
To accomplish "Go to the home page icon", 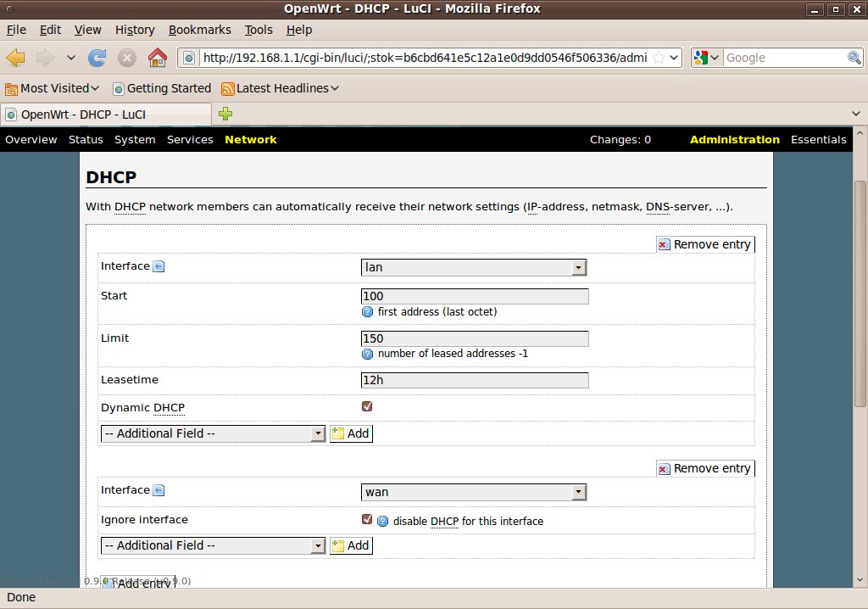I will coord(157,58).
